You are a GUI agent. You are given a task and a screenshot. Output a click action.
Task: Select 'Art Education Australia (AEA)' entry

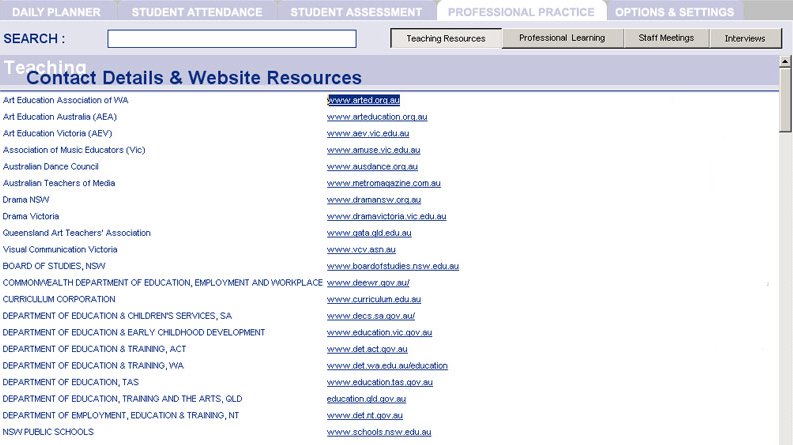[60, 117]
